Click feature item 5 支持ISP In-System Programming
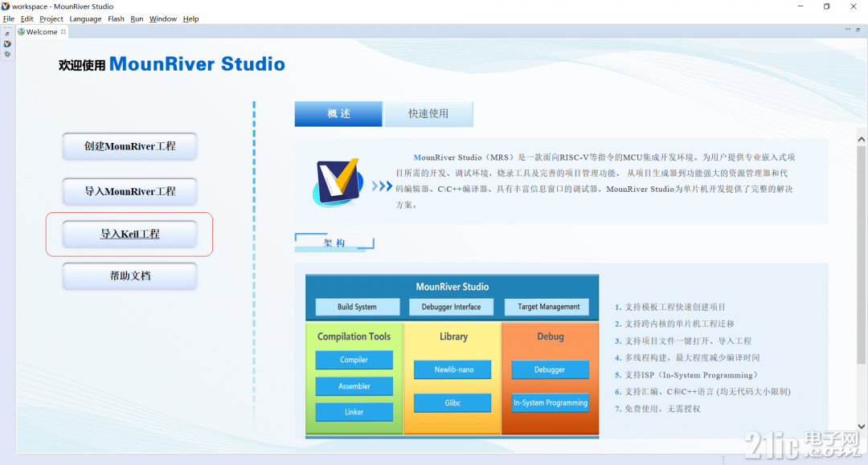 tap(686, 375)
